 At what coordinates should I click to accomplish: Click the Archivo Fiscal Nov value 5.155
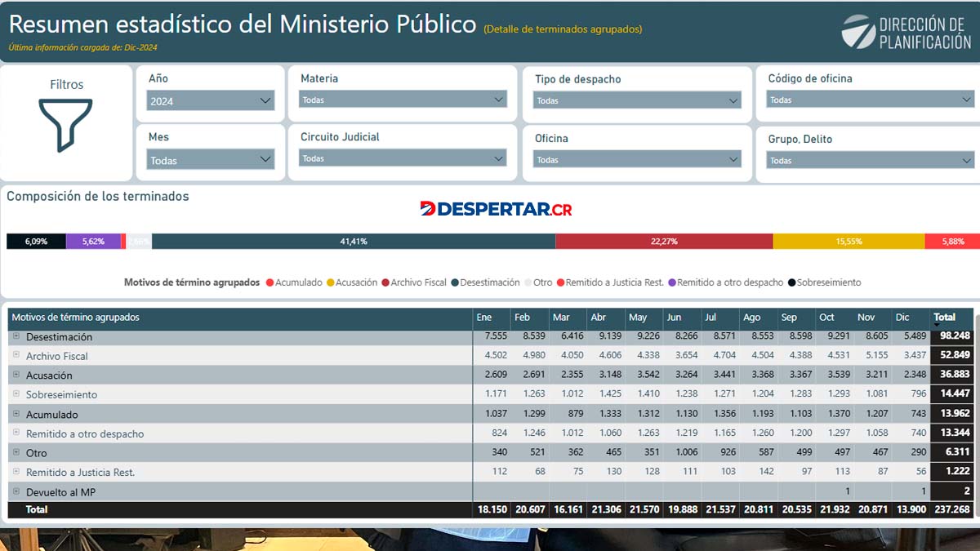(875, 355)
